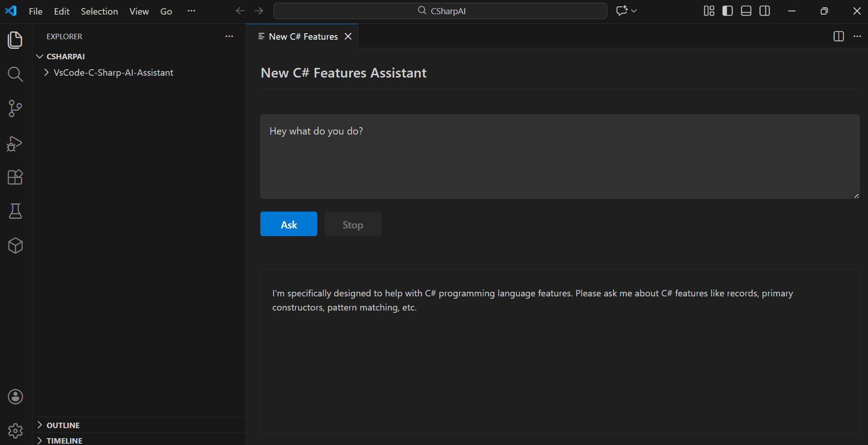Open the Selection menu

(x=99, y=11)
